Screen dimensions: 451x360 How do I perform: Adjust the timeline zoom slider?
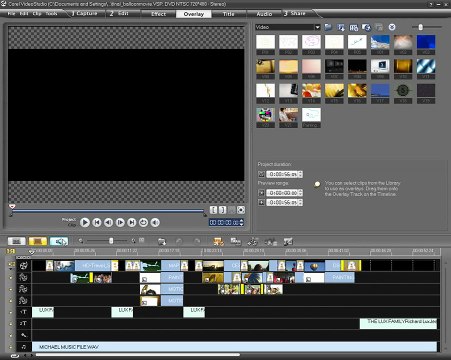click(111, 241)
